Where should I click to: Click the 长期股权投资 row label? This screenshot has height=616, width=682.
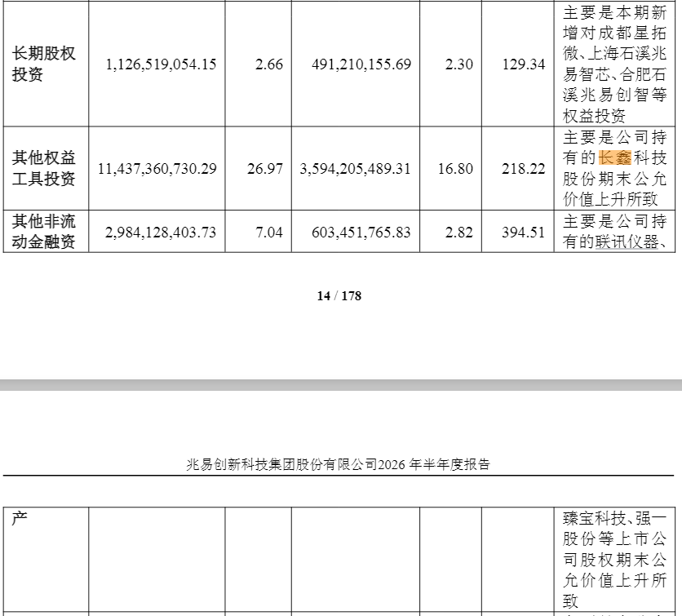point(43,64)
